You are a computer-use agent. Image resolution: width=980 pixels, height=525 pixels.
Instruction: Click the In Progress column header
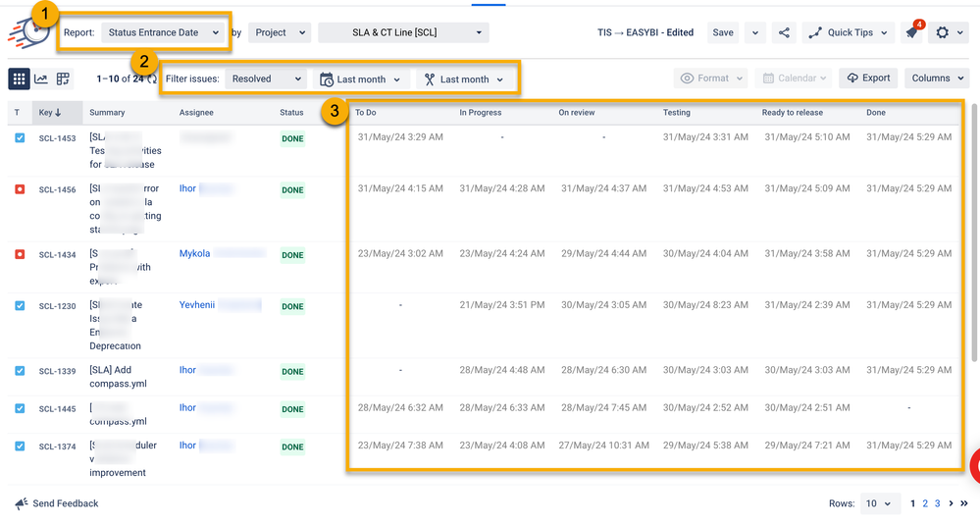tap(480, 113)
